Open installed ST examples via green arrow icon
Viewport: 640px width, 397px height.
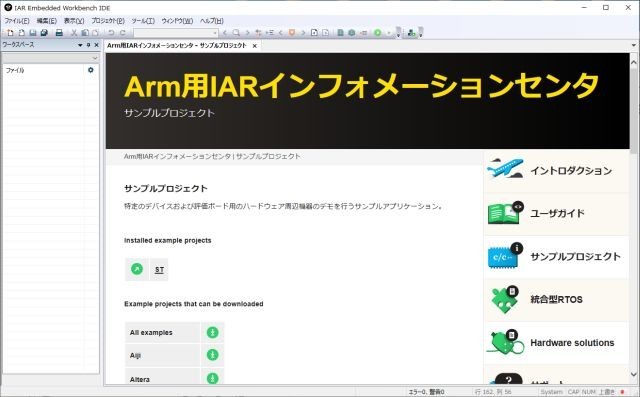tap(137, 269)
